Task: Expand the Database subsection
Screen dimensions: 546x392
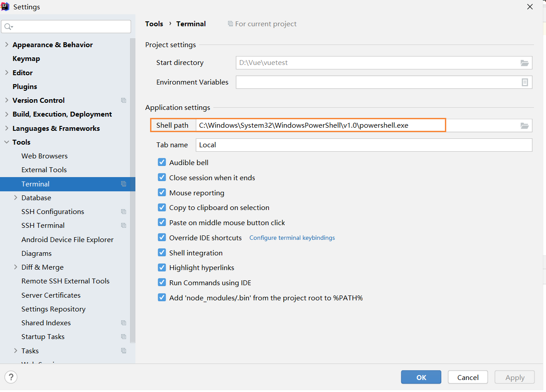Action: 16,198
